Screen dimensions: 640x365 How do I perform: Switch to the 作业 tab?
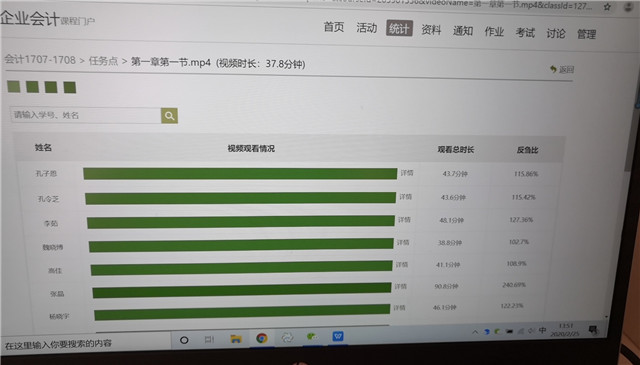tap(494, 31)
